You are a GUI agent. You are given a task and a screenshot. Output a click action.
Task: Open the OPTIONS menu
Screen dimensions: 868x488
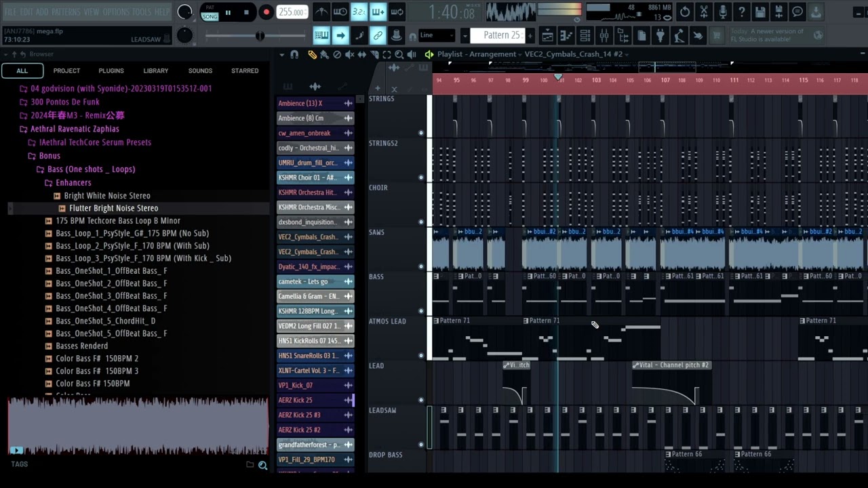tap(116, 12)
